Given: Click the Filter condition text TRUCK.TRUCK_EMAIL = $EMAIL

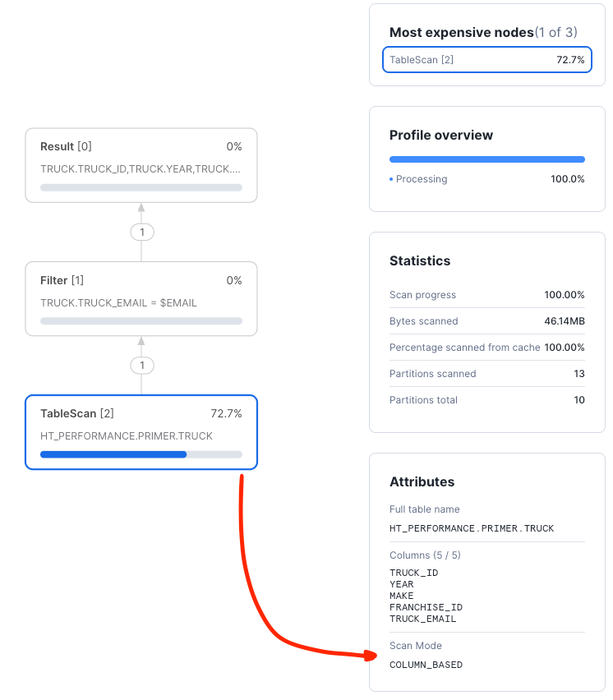Looking at the screenshot, I should coord(118,303).
